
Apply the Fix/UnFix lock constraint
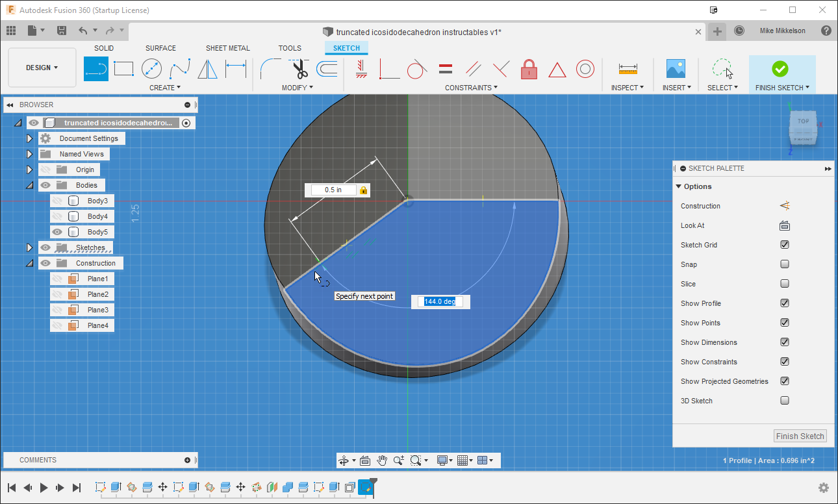click(x=529, y=68)
